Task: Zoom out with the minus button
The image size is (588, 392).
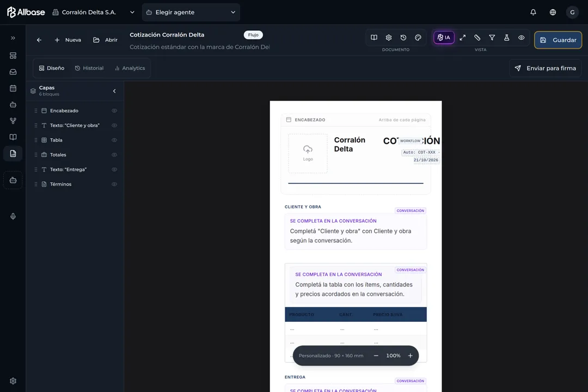Action: point(376,356)
